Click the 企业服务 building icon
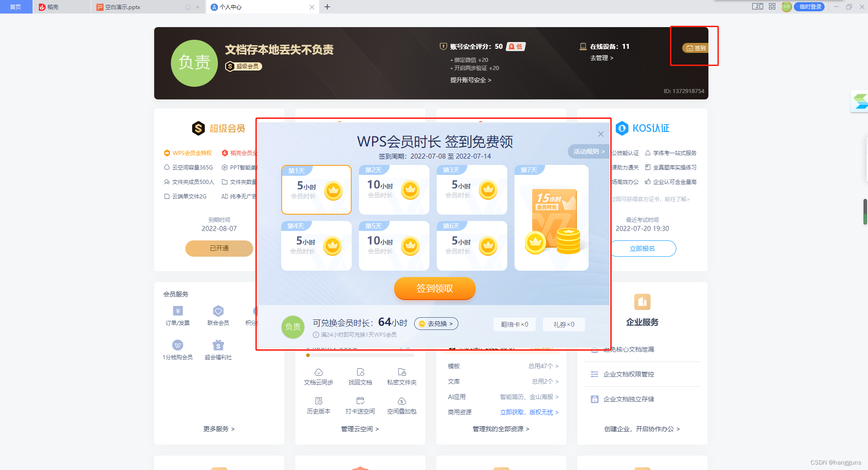Image resolution: width=868 pixels, height=470 pixels. click(x=642, y=302)
